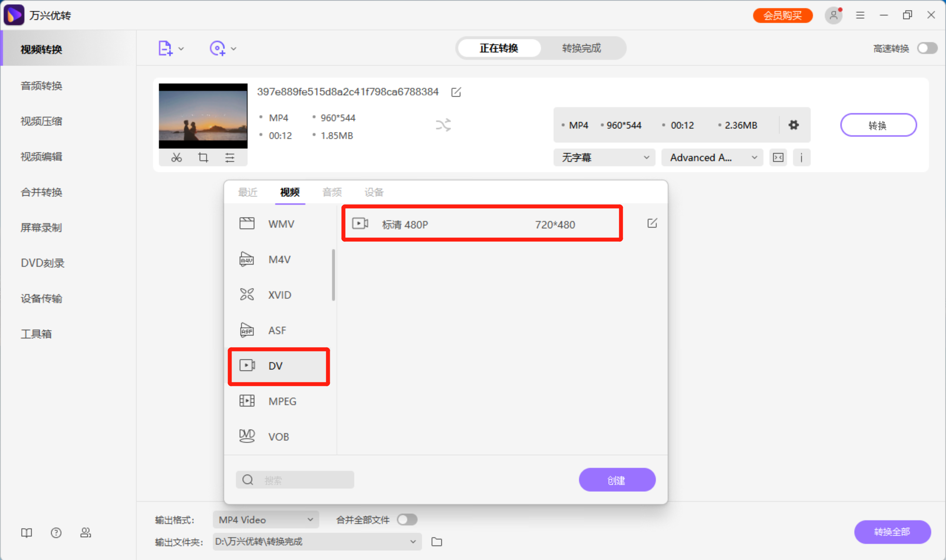Click the scissors trim icon under thumbnail
Viewport: 946px width, 560px height.
tap(176, 157)
